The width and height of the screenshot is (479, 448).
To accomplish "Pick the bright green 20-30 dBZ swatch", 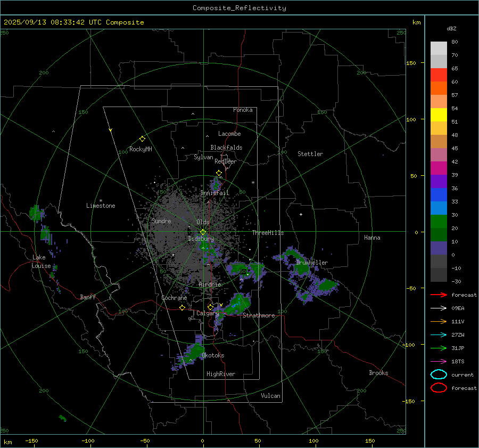I will (439, 222).
